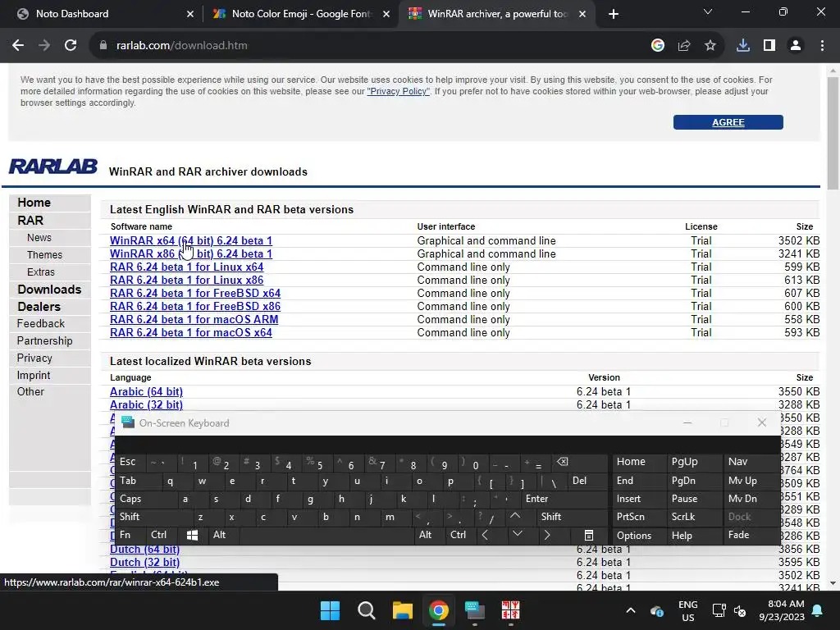Reload the rarlab page
The image size is (840, 630).
[x=71, y=46]
